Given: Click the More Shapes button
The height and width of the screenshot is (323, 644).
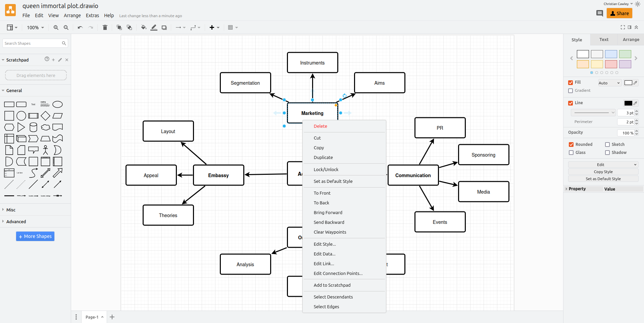Looking at the screenshot, I should 35,236.
